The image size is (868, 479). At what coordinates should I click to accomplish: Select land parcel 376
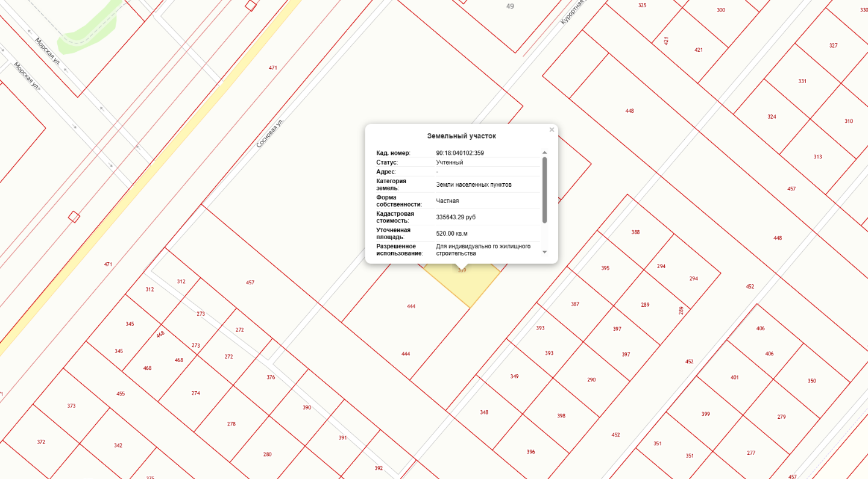pos(271,377)
